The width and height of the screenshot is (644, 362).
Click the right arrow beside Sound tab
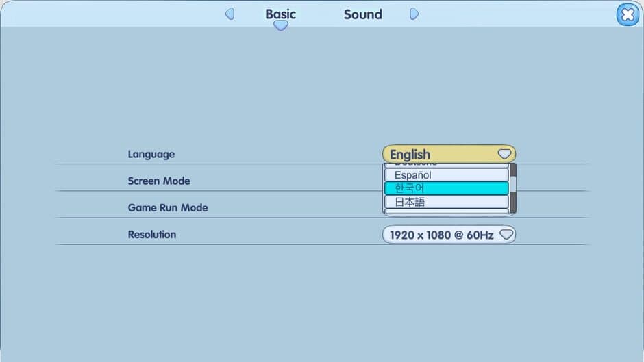click(x=414, y=14)
